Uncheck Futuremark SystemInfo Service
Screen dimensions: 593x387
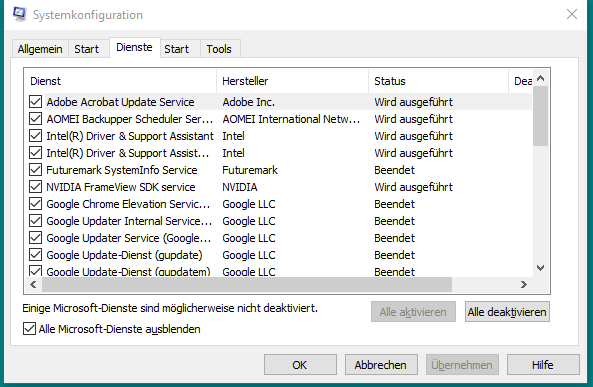click(36, 170)
